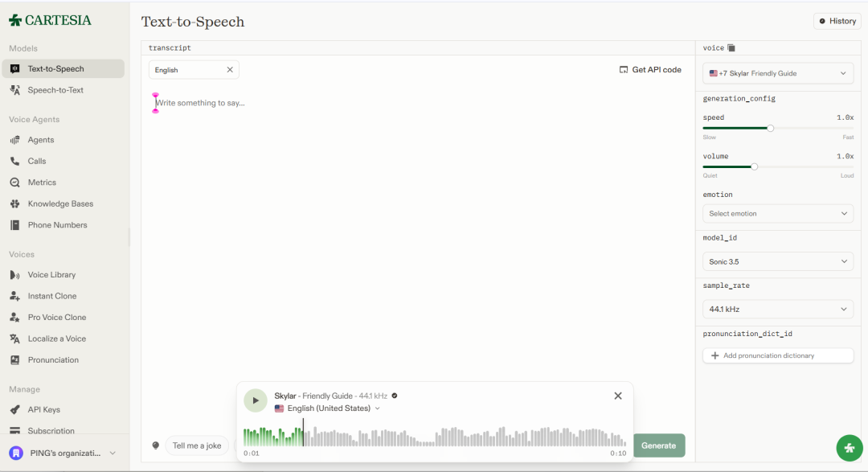
Task: Go to Calls page
Action: coord(63,161)
